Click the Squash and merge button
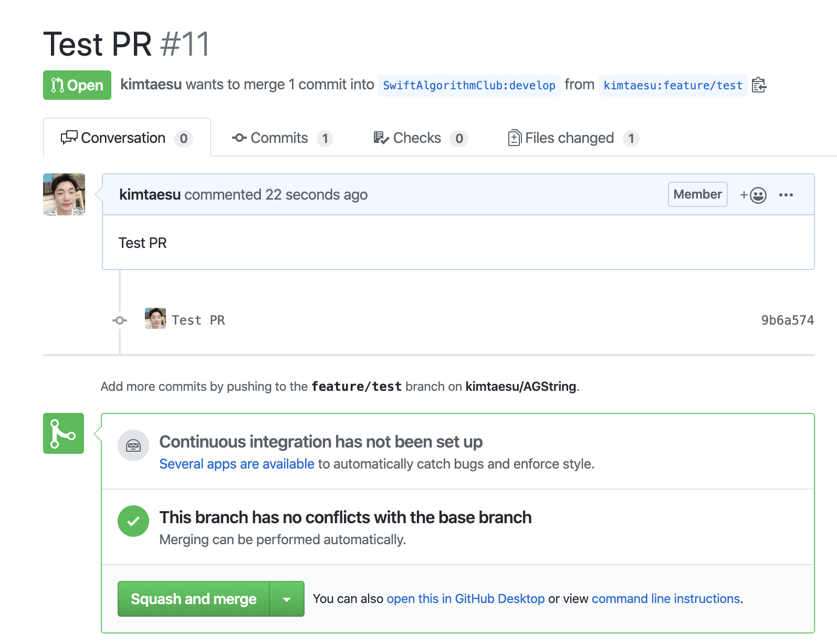837x644 pixels. tap(194, 599)
